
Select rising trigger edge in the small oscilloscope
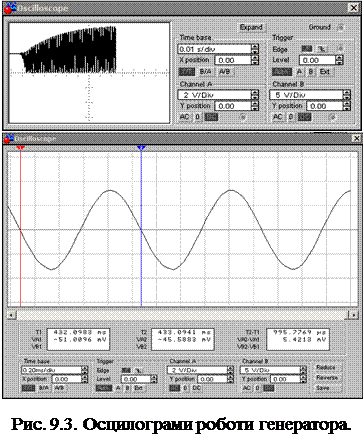tap(307, 49)
